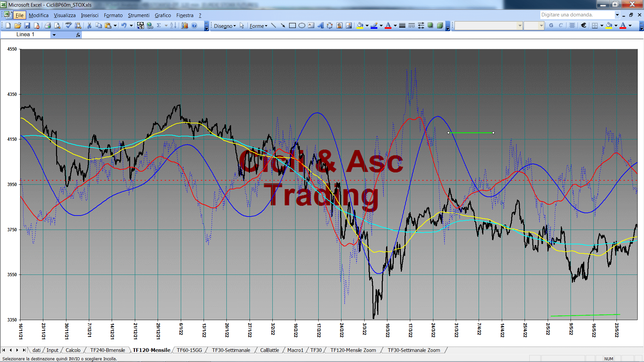The width and height of the screenshot is (644, 362).
Task: Switch to the TF240-Bmensile sheet tab
Action: (107, 350)
